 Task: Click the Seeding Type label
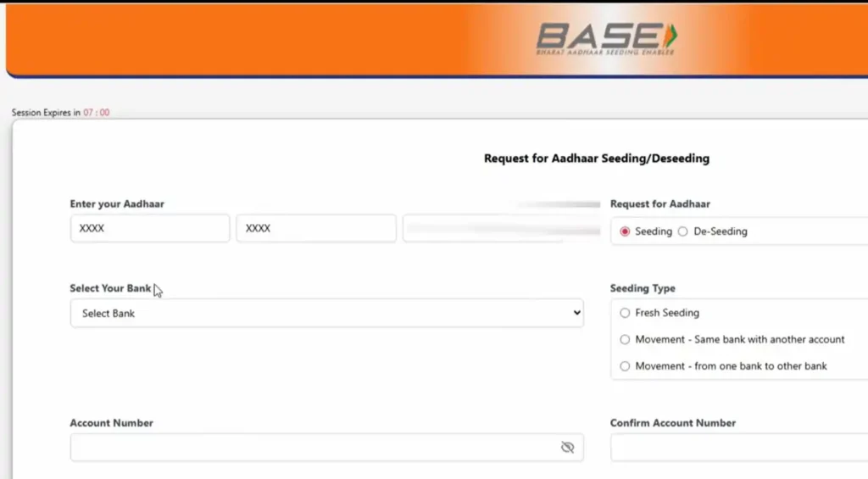(643, 288)
